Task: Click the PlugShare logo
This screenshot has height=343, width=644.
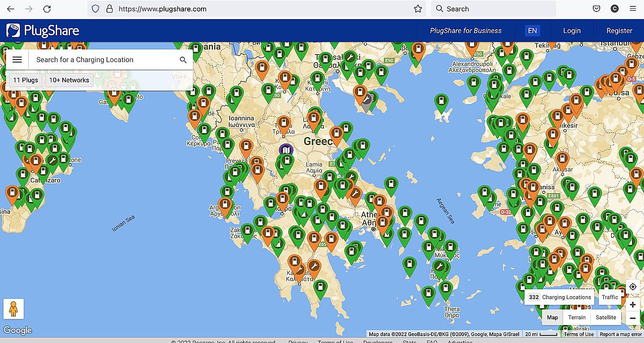Action: pos(43,30)
